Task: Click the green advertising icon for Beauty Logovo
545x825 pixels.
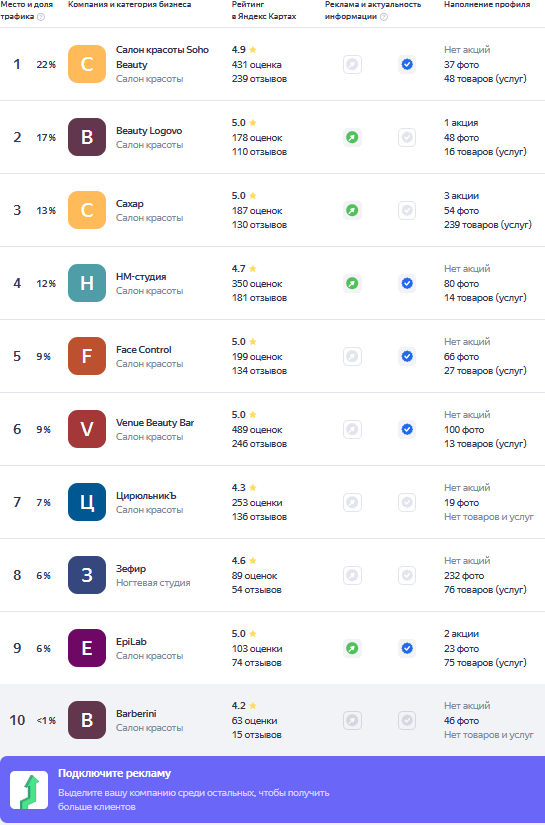Action: [352, 137]
